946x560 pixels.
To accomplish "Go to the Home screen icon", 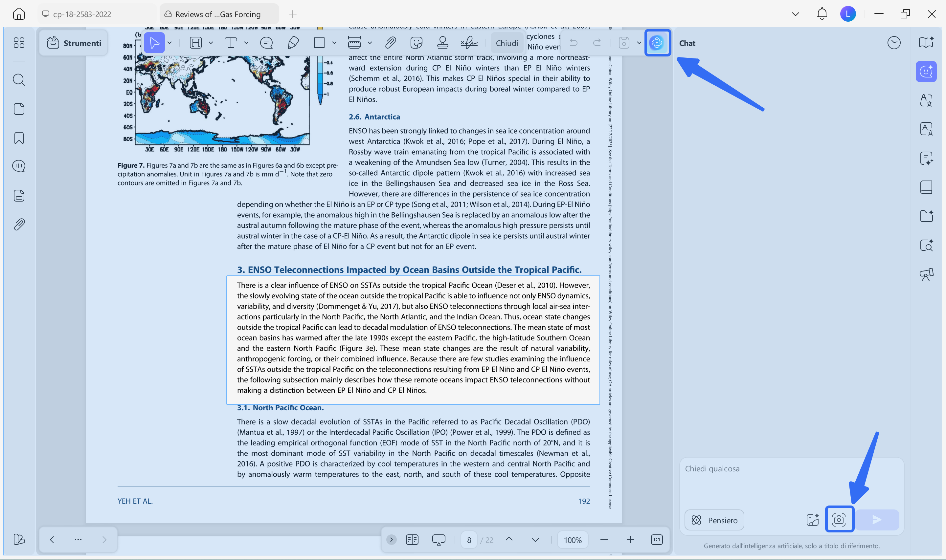I will tap(19, 14).
